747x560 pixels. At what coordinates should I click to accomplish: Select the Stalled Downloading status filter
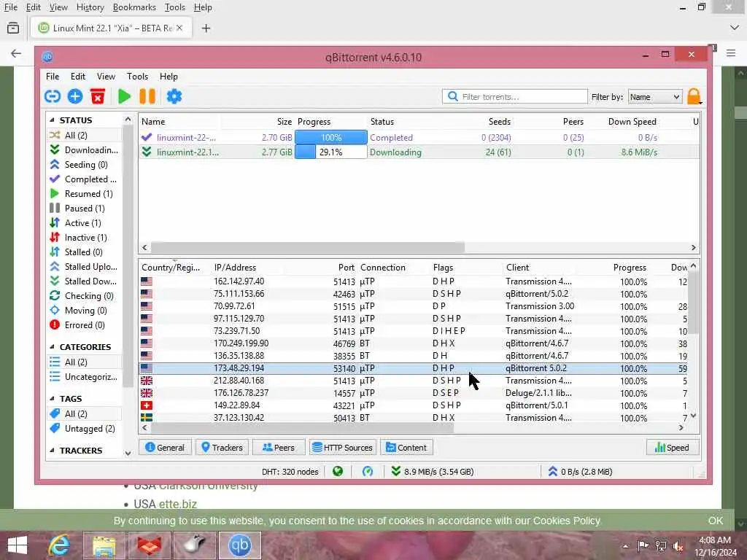click(x=84, y=281)
